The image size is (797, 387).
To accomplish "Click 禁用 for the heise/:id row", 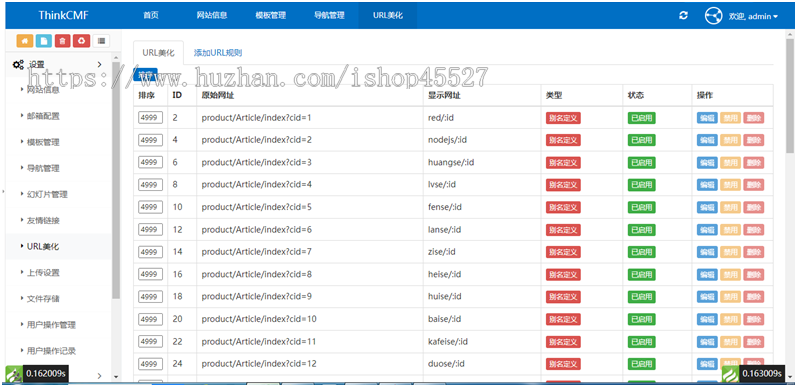I will click(x=730, y=275).
